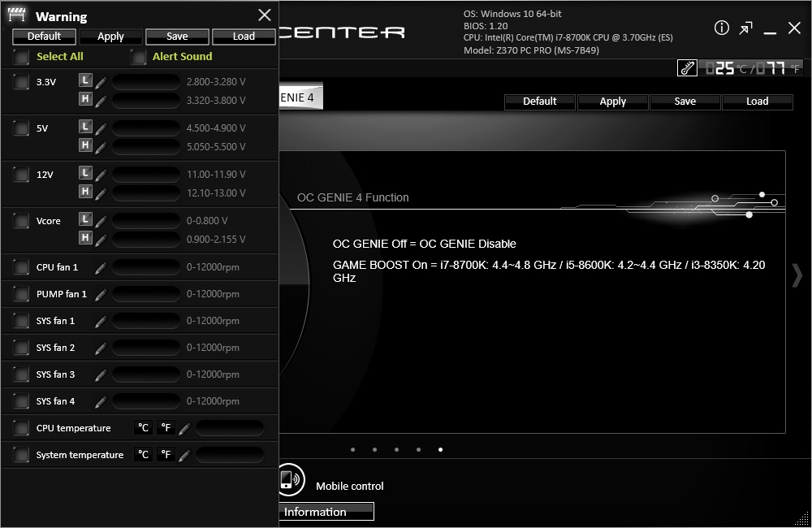Image resolution: width=812 pixels, height=528 pixels.
Task: Click Default in the Warning panel
Action: point(44,37)
